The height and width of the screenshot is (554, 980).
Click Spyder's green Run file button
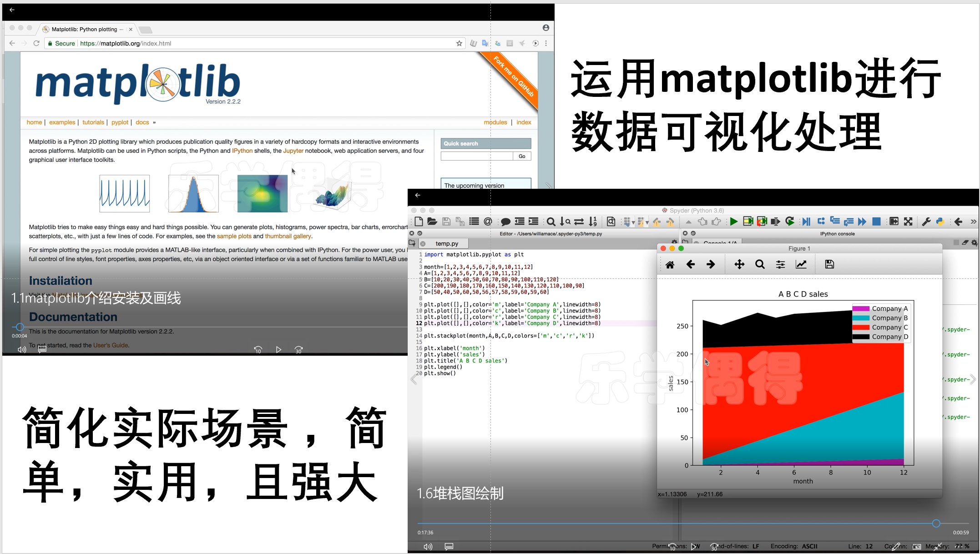pyautogui.click(x=733, y=222)
